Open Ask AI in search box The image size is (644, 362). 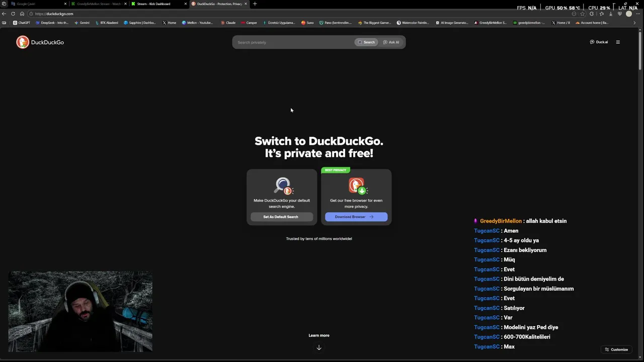tap(391, 42)
